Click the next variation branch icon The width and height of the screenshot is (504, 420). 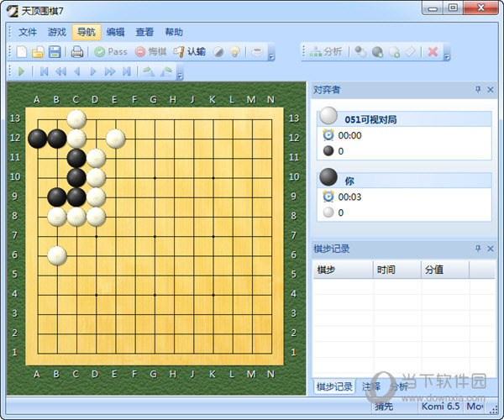165,71
